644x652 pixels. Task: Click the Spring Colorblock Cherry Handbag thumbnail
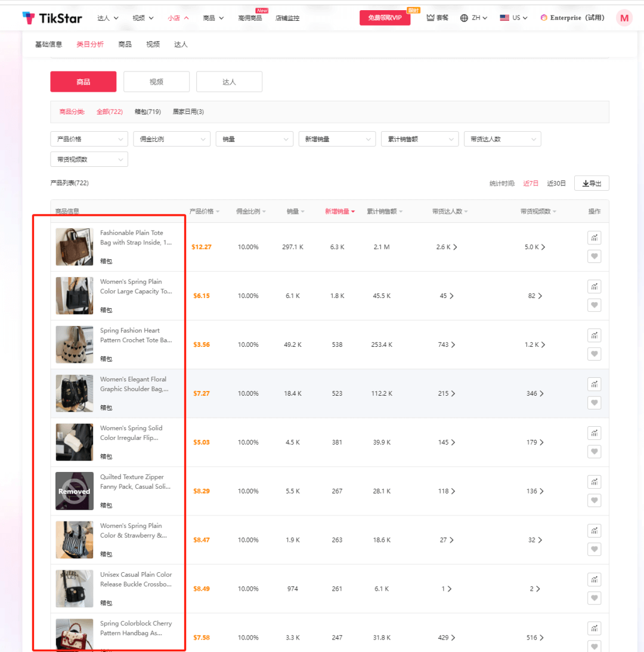tap(75, 634)
